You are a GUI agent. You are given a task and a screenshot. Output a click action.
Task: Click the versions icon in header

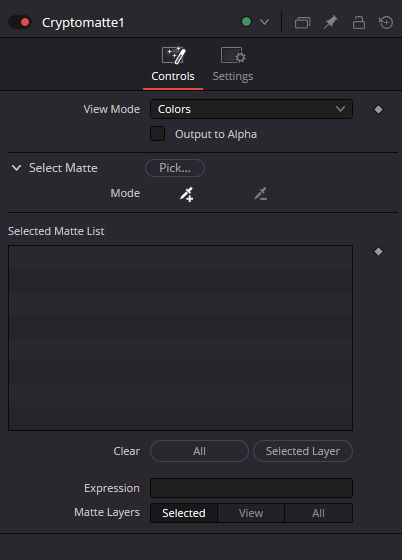tap(302, 22)
